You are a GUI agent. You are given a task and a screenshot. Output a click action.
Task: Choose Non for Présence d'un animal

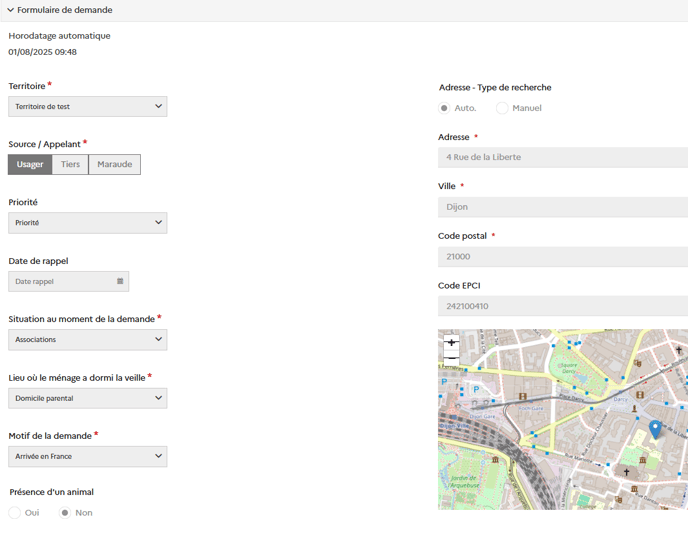click(65, 513)
